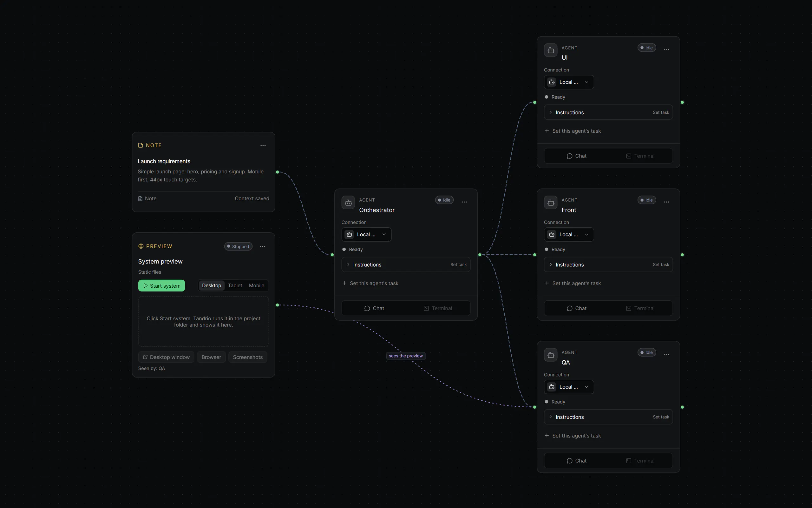
Task: Open the Orchestrator's Local connection dropdown
Action: pos(366,235)
